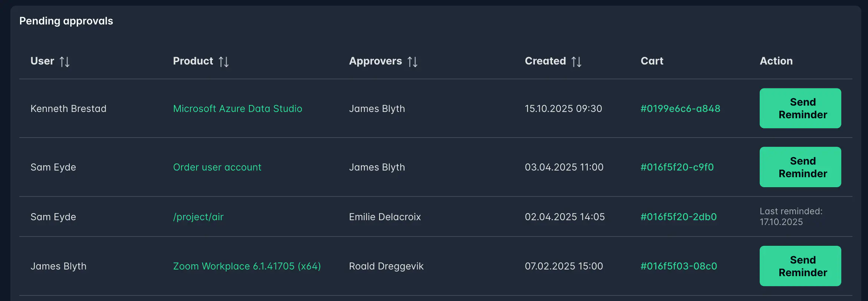Sort the table by Product column
Screen dimensions: 868x301
pyautogui.click(x=224, y=61)
